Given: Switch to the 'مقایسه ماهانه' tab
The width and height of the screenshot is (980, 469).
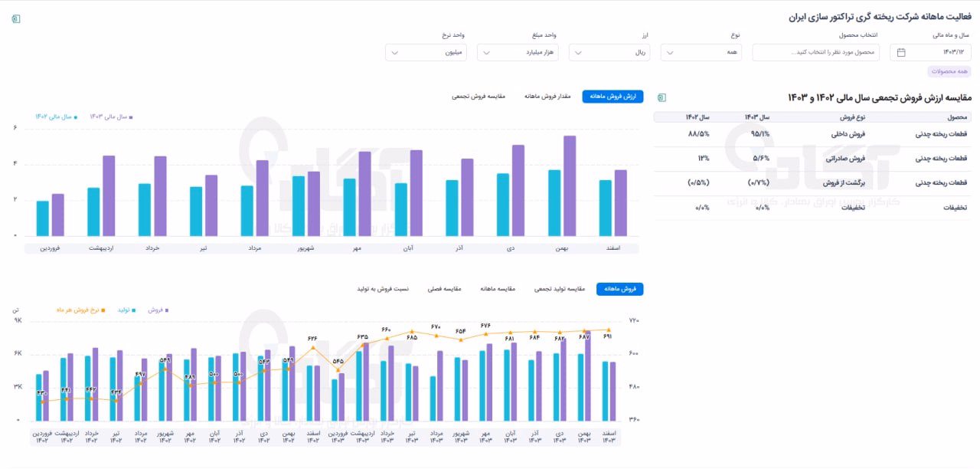Looking at the screenshot, I should [498, 289].
